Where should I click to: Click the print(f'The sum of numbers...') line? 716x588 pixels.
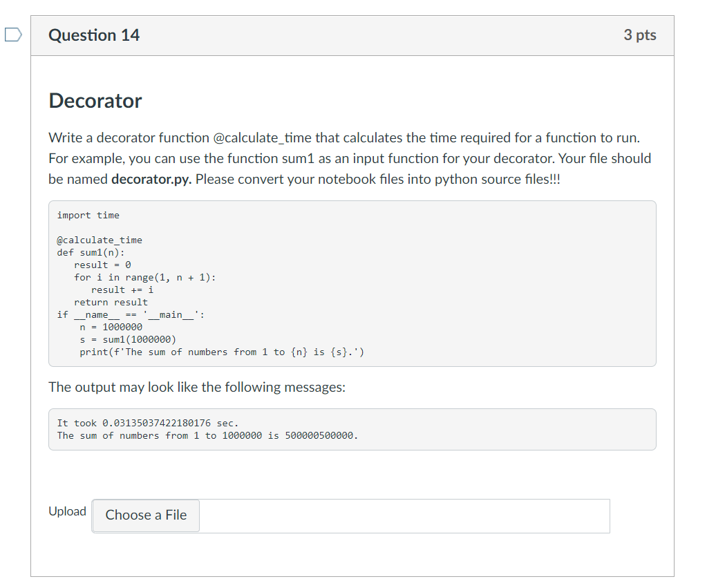(x=222, y=352)
